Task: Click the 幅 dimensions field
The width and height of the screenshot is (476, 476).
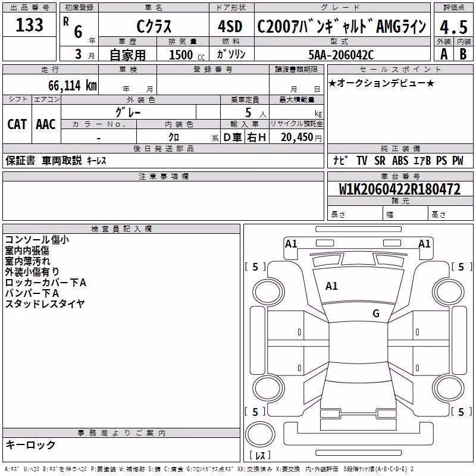Action: click(x=406, y=214)
